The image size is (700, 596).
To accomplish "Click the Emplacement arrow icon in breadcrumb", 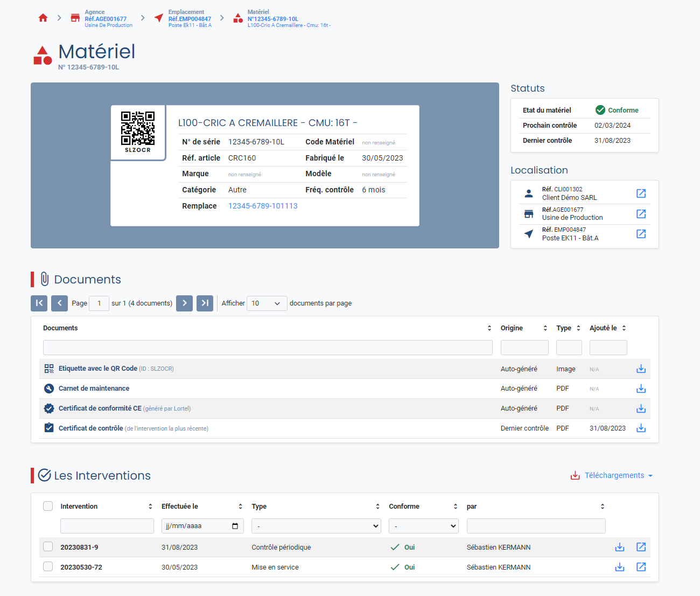I will click(158, 18).
